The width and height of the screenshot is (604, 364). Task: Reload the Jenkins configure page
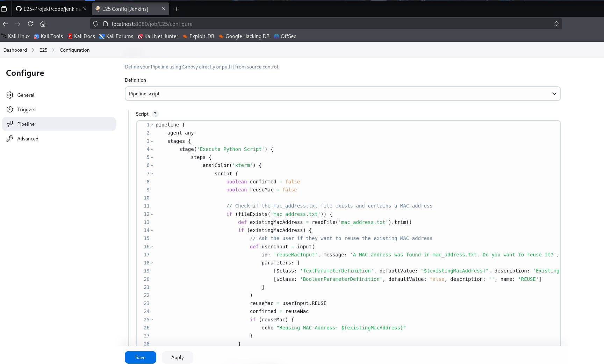coord(30,24)
